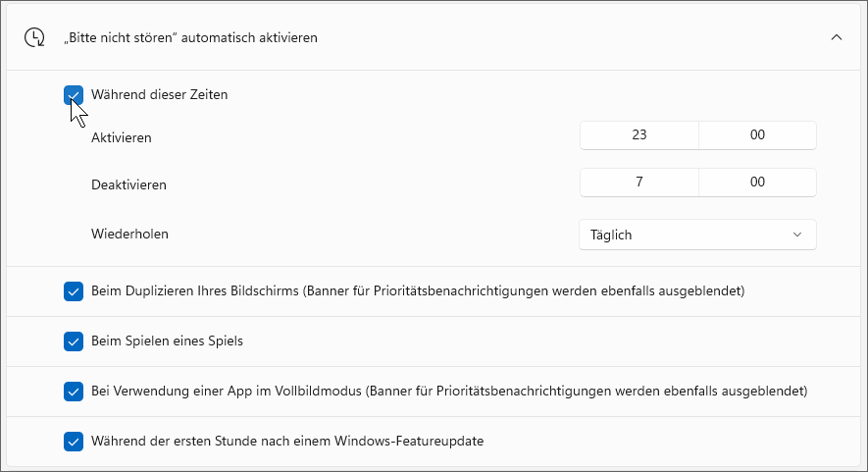Click the "Aktivieren" row label

[122, 137]
